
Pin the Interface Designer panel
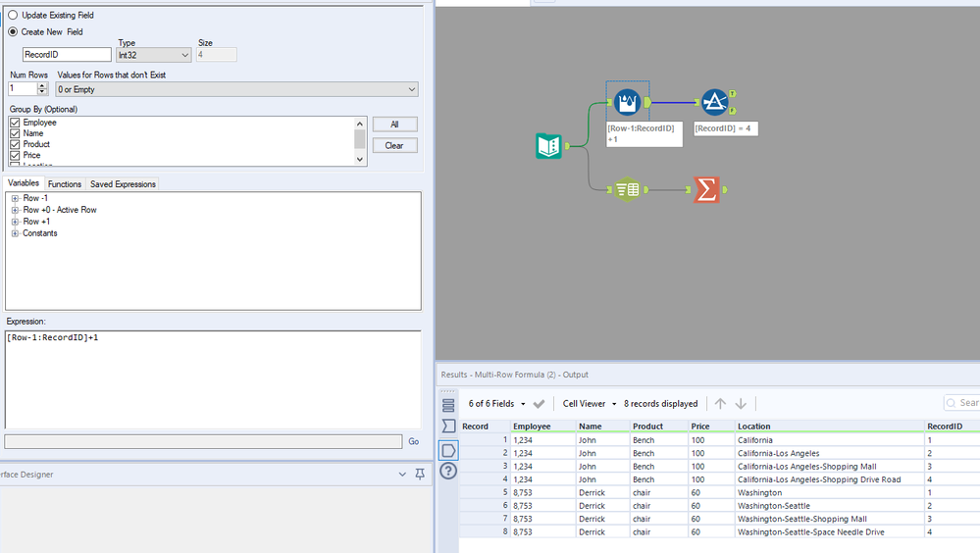(420, 475)
